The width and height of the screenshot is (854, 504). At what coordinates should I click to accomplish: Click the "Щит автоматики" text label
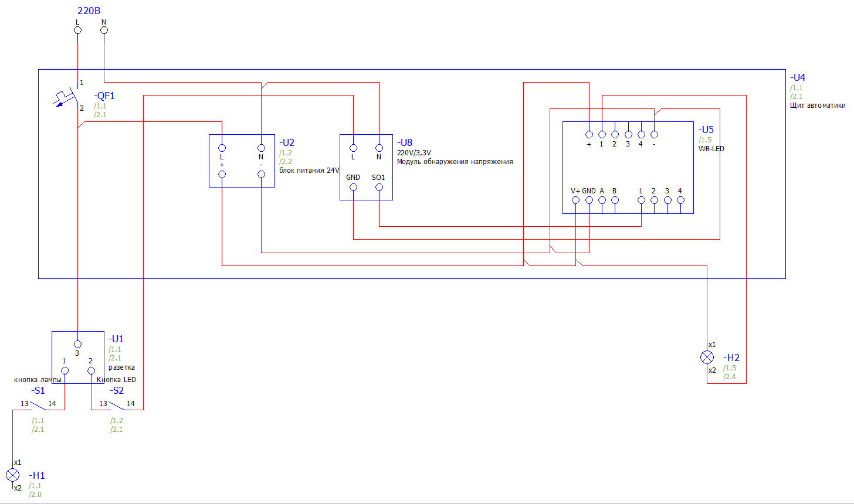click(x=818, y=105)
